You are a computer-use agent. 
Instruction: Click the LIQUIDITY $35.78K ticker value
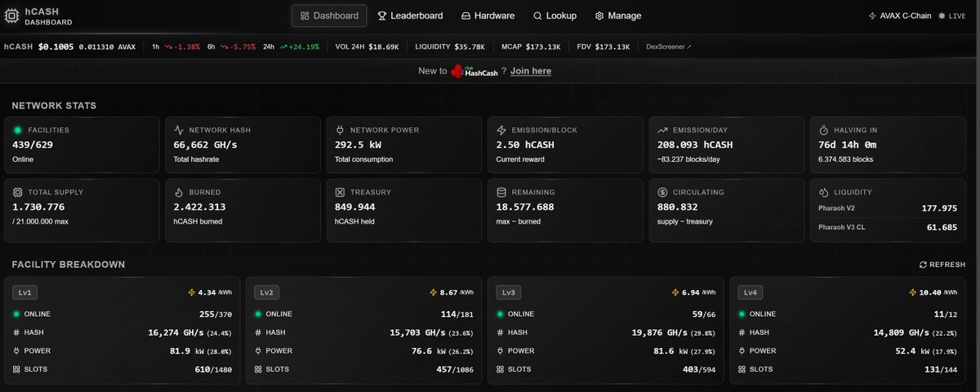tap(468, 47)
